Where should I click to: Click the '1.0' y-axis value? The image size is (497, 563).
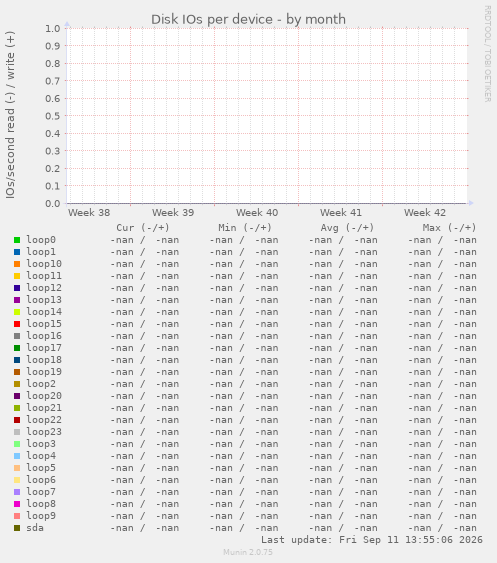[x=52, y=28]
